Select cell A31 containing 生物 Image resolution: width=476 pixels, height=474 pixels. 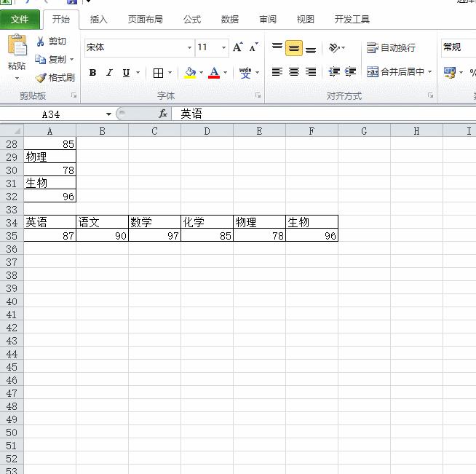pyautogui.click(x=49, y=183)
